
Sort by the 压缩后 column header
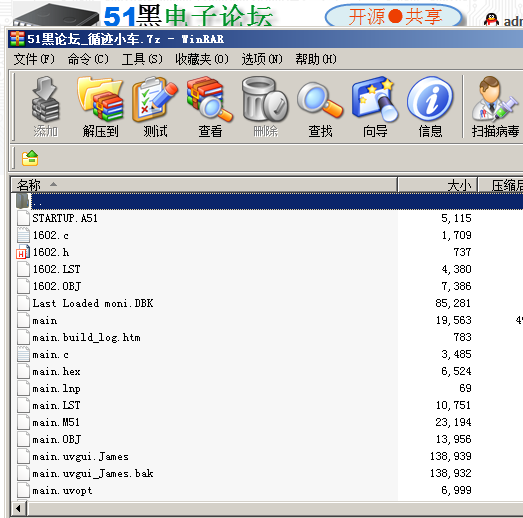point(501,185)
